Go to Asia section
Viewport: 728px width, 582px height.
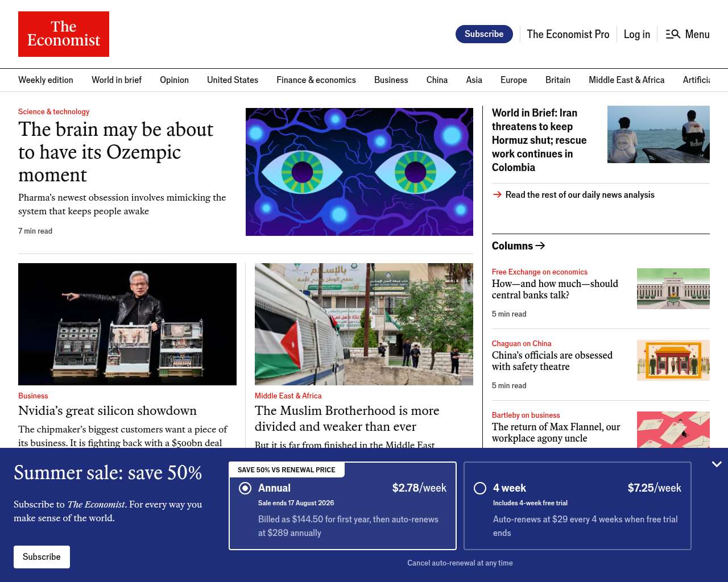pyautogui.click(x=474, y=80)
